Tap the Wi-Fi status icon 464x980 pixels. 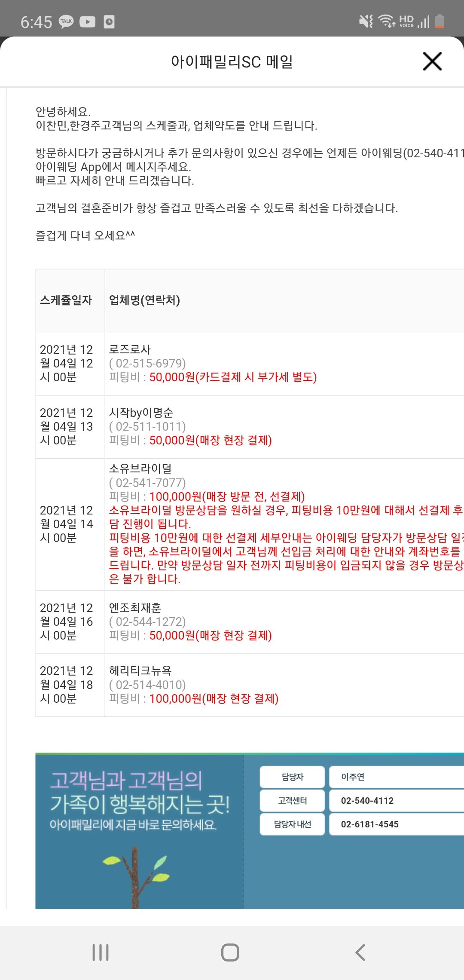click(387, 21)
